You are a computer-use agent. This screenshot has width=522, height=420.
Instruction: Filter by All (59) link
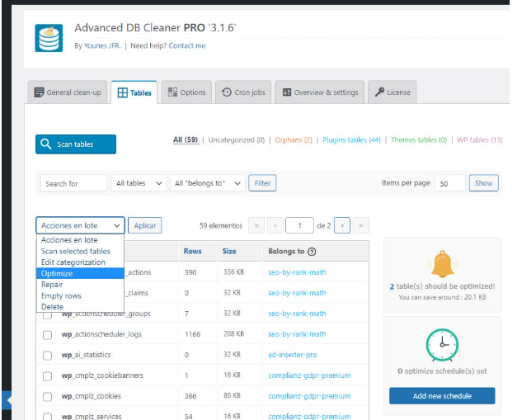click(x=186, y=140)
